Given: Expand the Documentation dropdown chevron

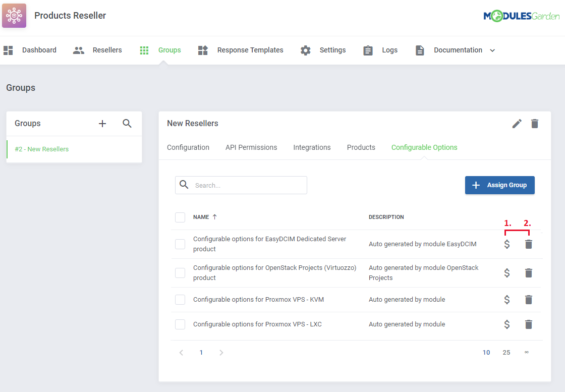Looking at the screenshot, I should click(x=492, y=50).
